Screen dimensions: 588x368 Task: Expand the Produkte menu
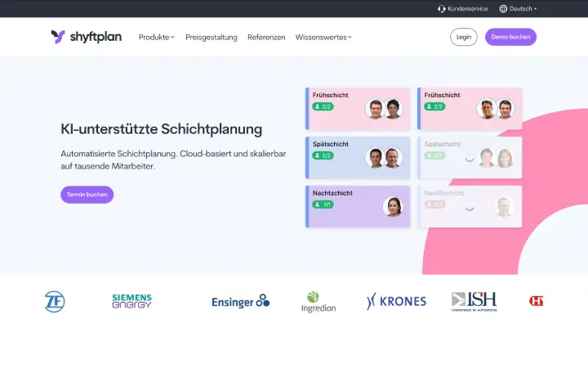click(x=157, y=37)
